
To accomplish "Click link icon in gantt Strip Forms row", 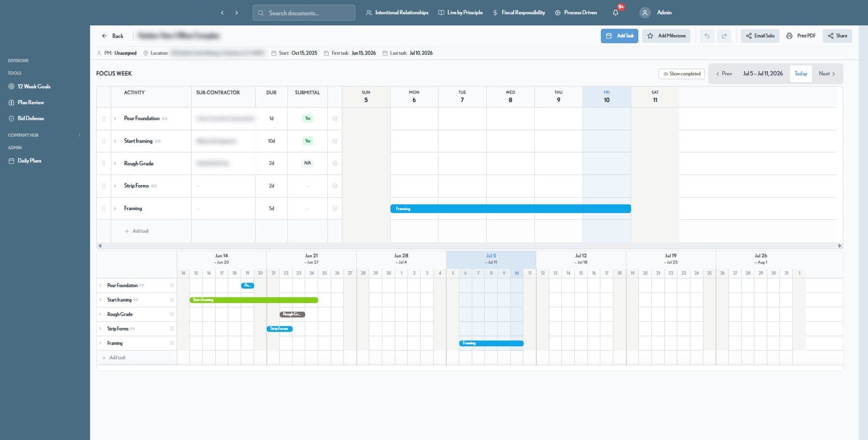I will (133, 329).
